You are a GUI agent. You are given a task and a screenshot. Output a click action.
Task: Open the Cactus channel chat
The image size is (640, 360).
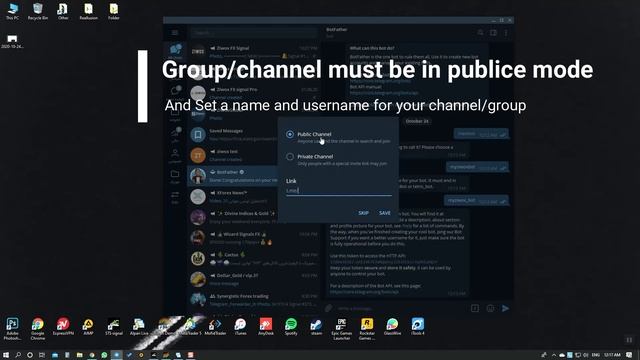(253, 259)
